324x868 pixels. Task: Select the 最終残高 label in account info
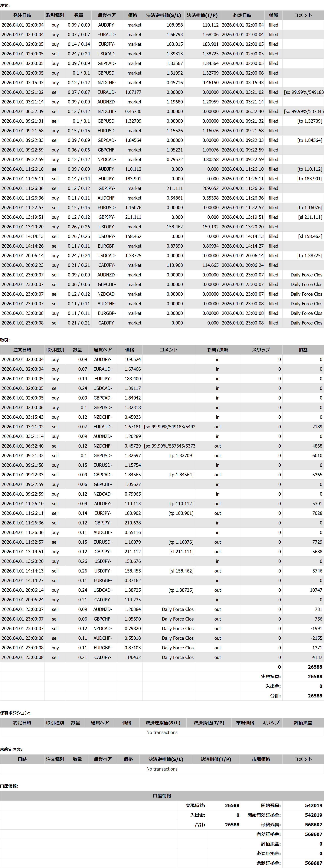pyautogui.click(x=271, y=824)
